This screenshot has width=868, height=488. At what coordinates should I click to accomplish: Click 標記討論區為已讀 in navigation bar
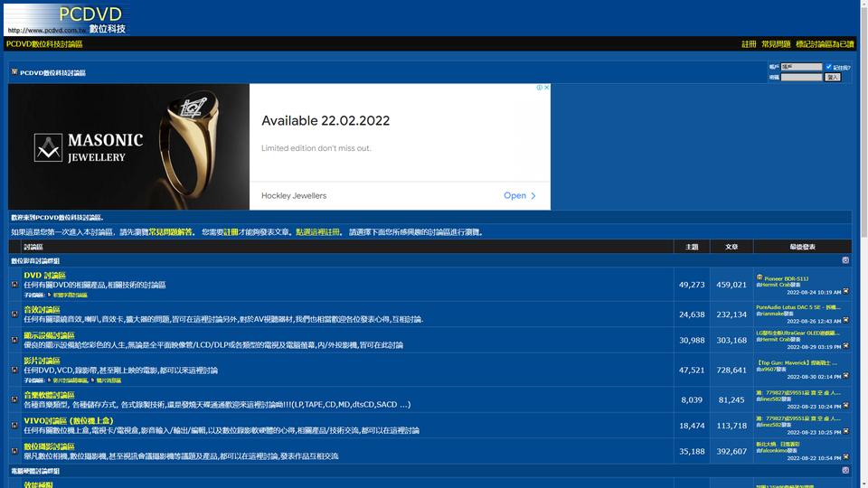(825, 44)
